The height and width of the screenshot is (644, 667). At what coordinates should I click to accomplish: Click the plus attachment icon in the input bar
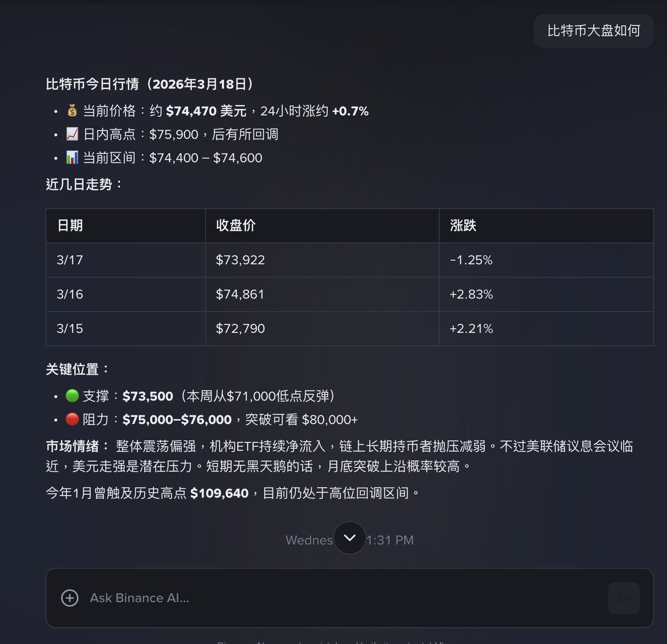point(69,598)
